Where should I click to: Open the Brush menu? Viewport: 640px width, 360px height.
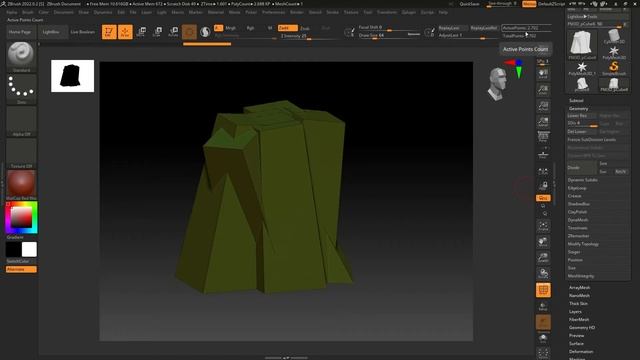[x=28, y=12]
